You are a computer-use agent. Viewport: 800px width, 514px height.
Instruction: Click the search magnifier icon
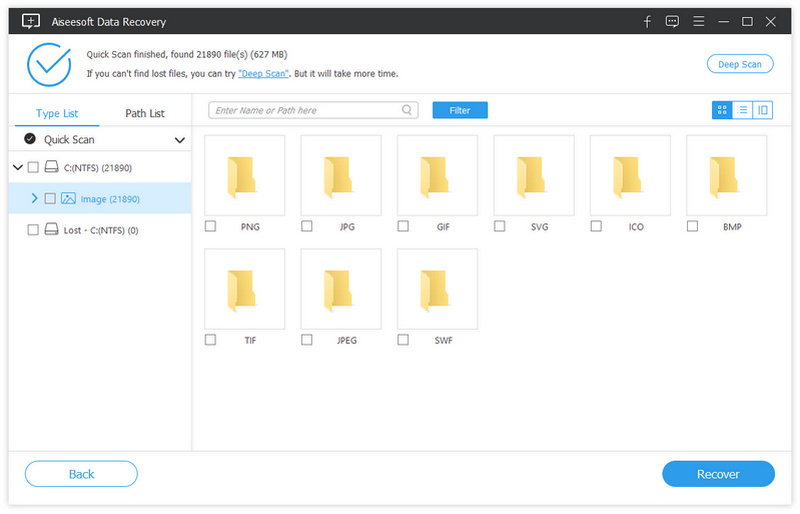(x=408, y=110)
